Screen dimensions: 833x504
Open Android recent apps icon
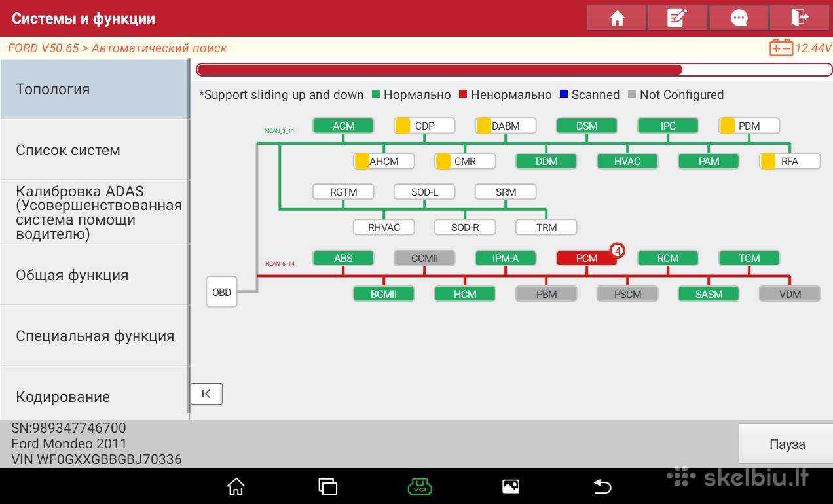click(328, 486)
